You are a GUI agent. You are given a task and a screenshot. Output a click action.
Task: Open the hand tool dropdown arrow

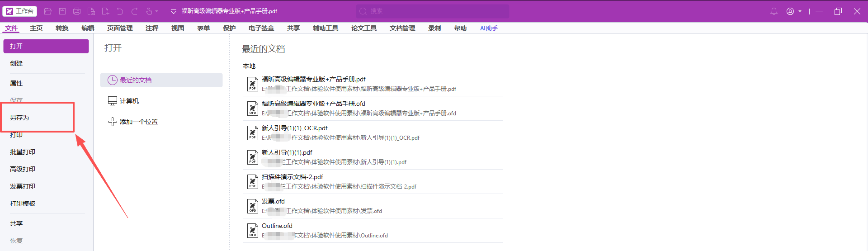tap(157, 11)
